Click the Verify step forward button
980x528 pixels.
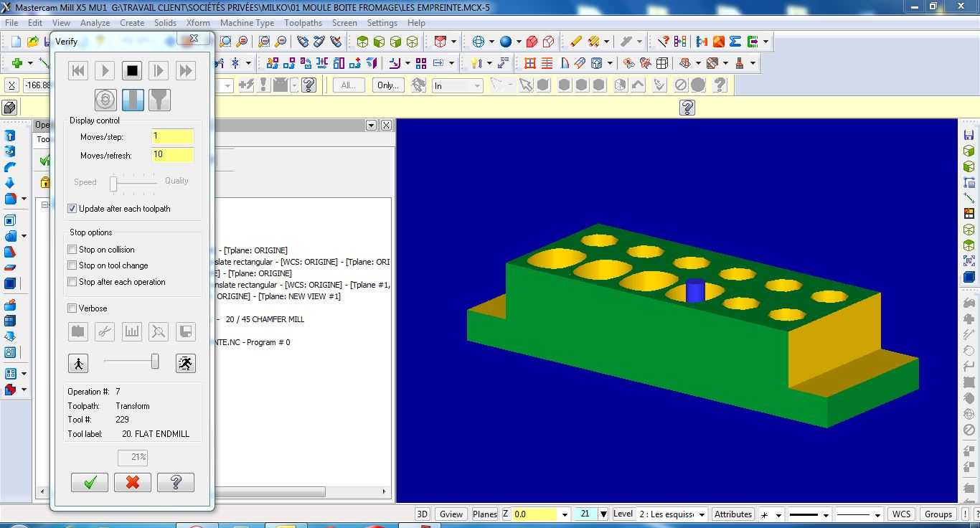tap(159, 70)
